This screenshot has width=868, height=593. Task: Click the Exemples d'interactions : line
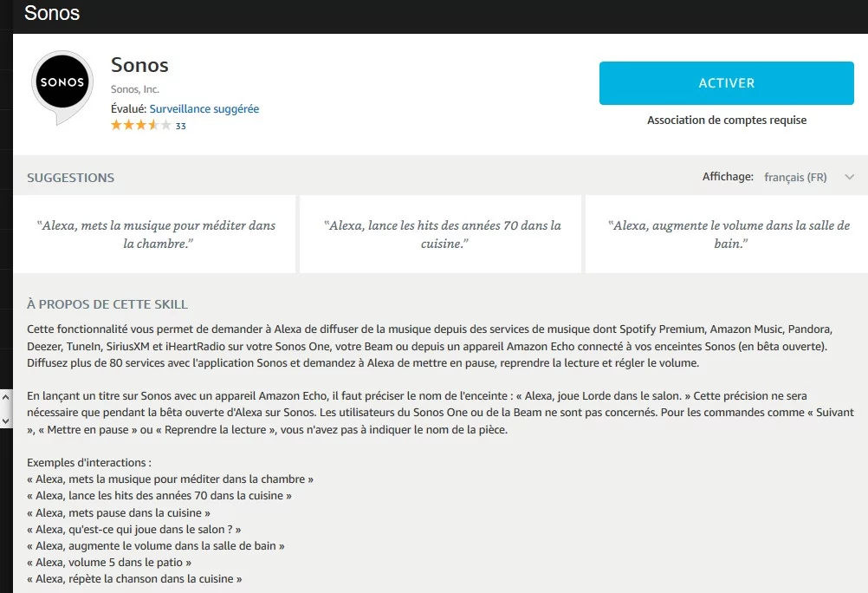[x=89, y=462]
